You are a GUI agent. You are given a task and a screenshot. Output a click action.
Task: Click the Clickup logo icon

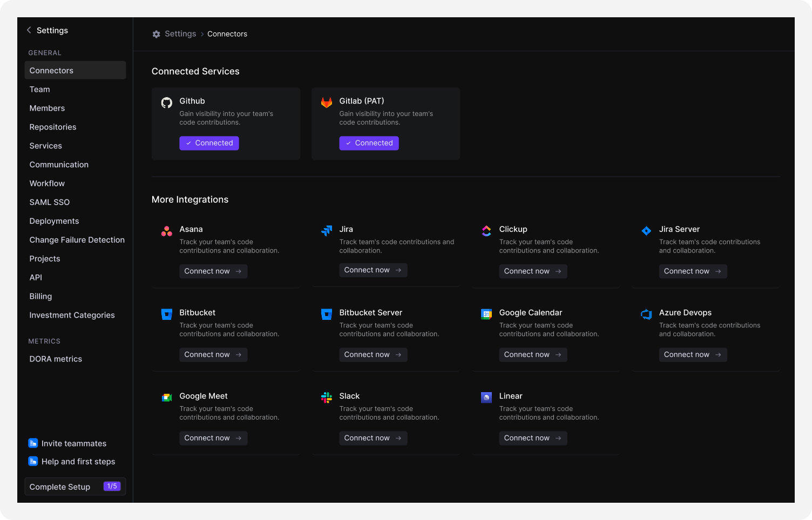click(x=486, y=231)
